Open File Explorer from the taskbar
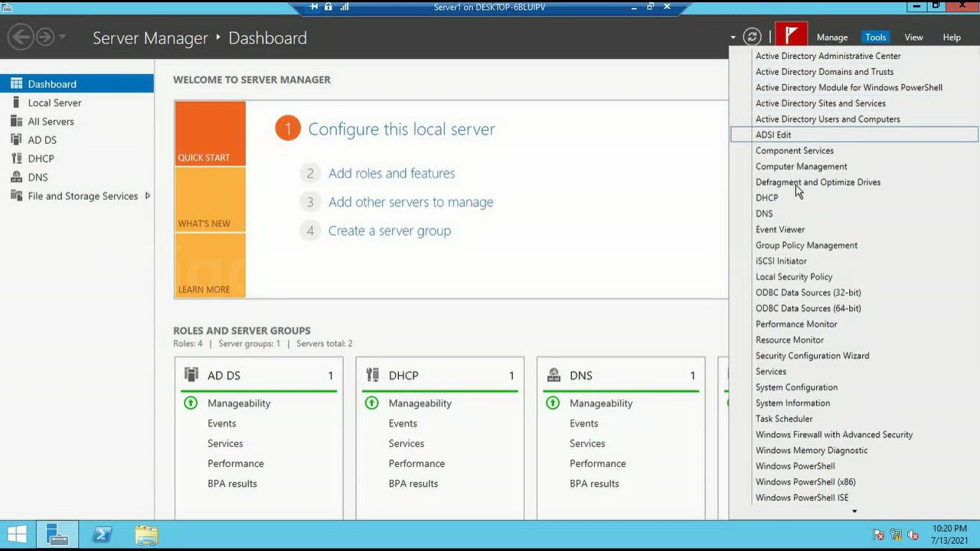This screenshot has width=980, height=551. pyautogui.click(x=146, y=535)
